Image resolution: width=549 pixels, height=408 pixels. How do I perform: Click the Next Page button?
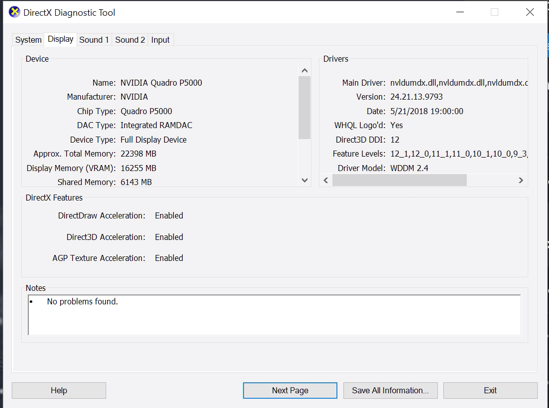point(290,390)
